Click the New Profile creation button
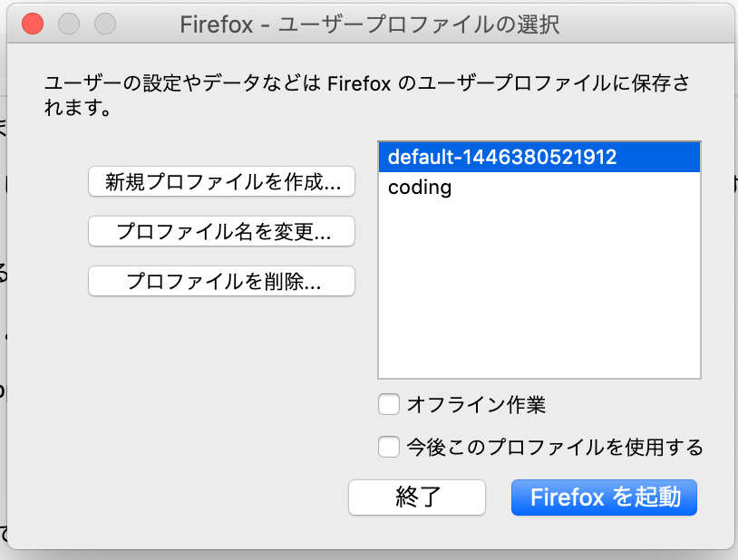This screenshot has width=738, height=560. (221, 182)
